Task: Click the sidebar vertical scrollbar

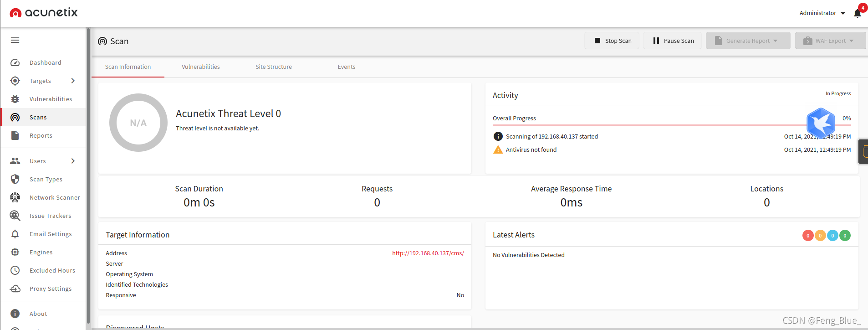Action: click(88, 175)
